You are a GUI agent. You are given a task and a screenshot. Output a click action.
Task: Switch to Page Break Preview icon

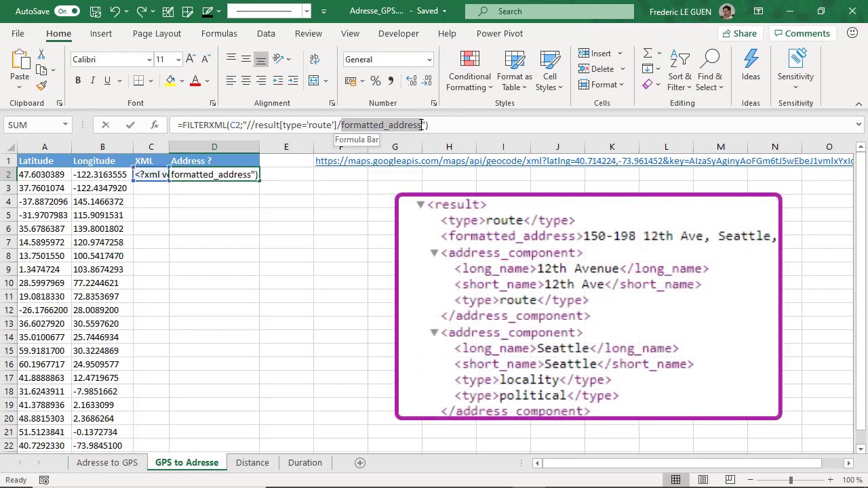pyautogui.click(x=730, y=480)
